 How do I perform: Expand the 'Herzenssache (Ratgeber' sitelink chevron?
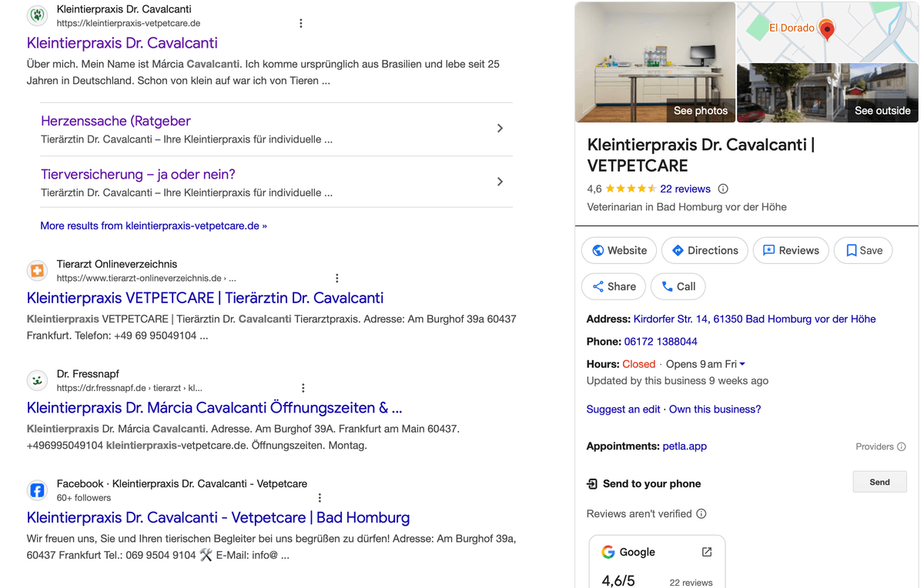point(500,129)
